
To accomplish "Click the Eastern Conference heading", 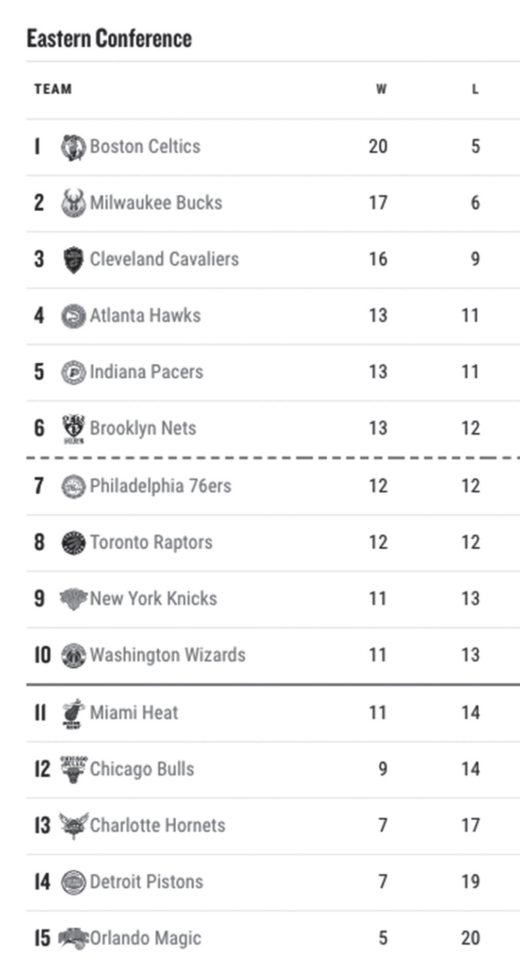I will tap(109, 39).
